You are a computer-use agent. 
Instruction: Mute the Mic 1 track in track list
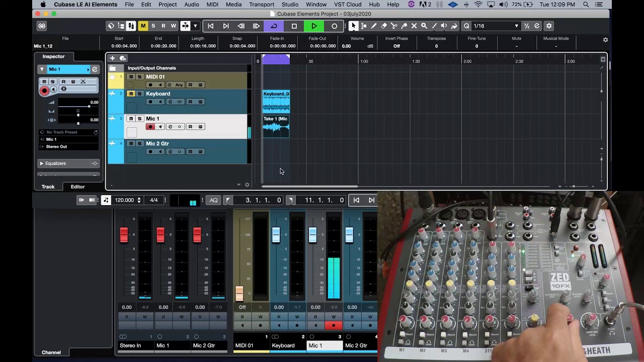click(131, 119)
